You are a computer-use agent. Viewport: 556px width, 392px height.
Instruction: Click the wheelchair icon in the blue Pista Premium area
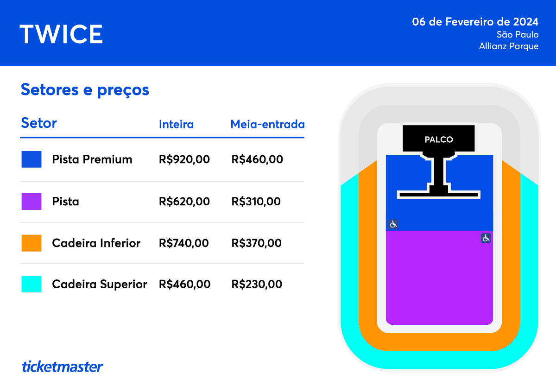[x=393, y=224]
